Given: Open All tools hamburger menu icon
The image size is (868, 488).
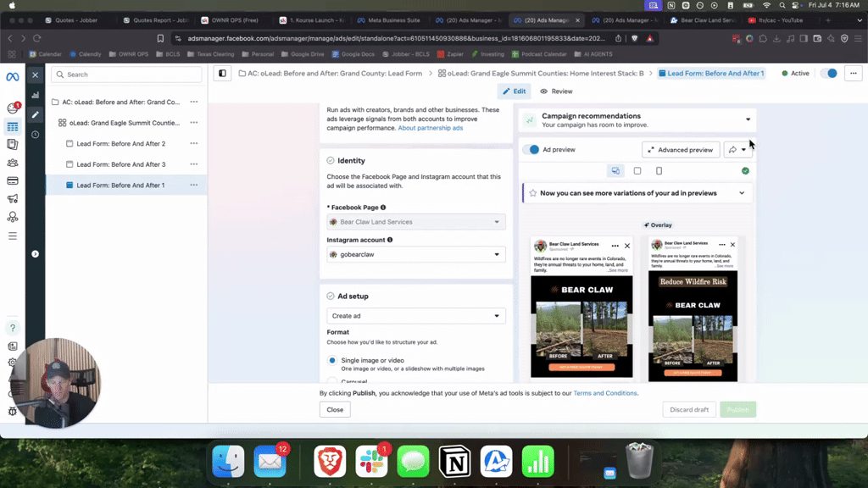Looking at the screenshot, I should click(12, 236).
